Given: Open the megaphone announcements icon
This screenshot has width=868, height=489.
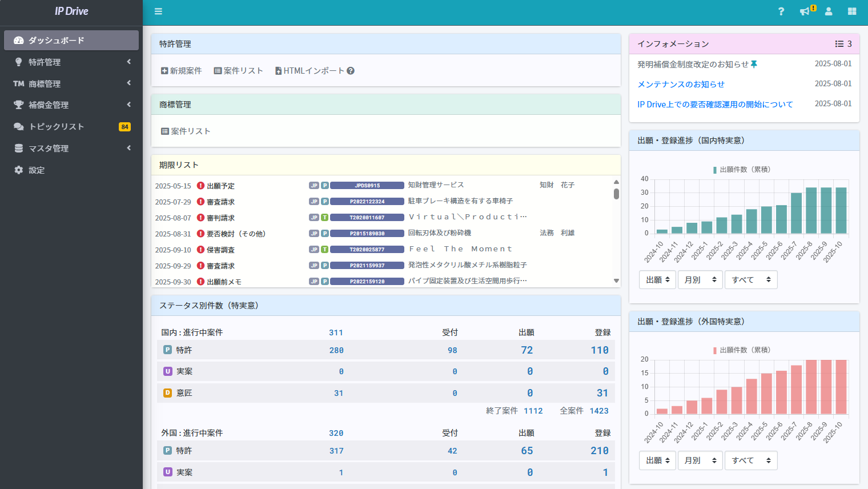Looking at the screenshot, I should (x=805, y=11).
